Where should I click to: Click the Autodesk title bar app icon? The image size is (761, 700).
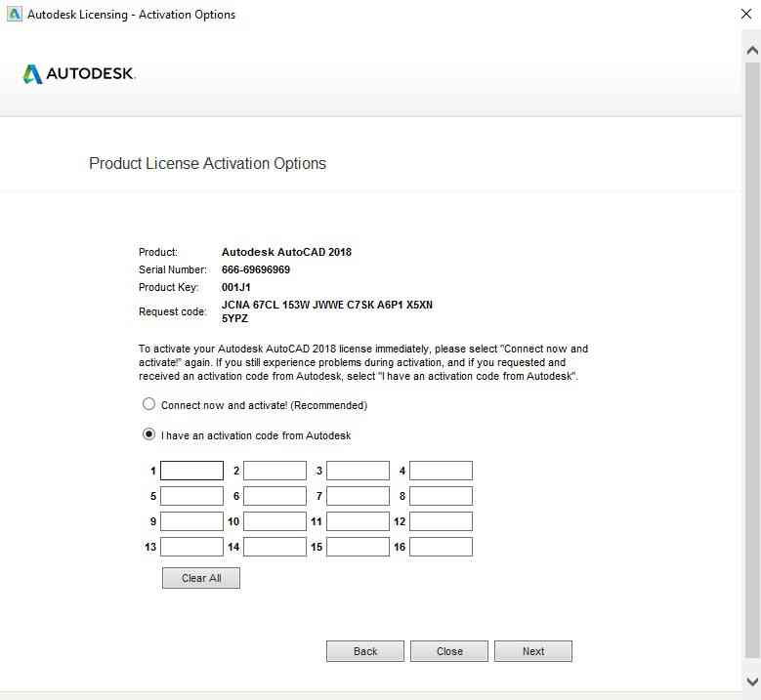tap(14, 15)
